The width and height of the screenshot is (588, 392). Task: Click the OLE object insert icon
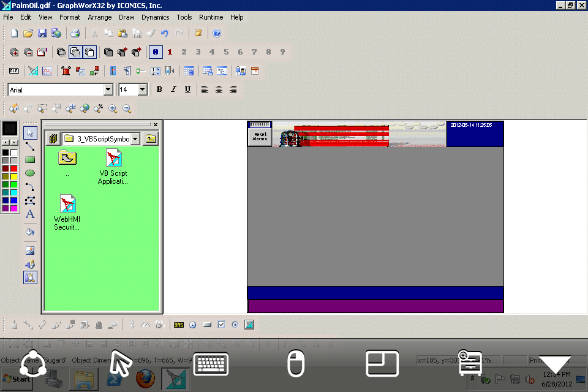click(14, 71)
